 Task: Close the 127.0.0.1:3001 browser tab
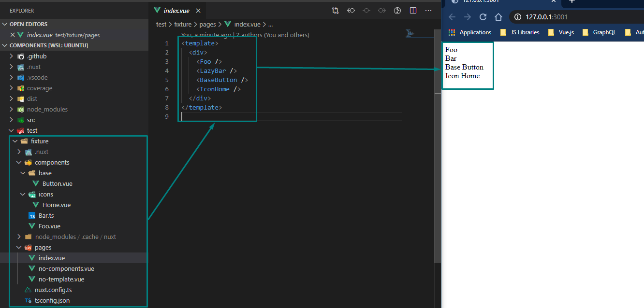pyautogui.click(x=554, y=1)
